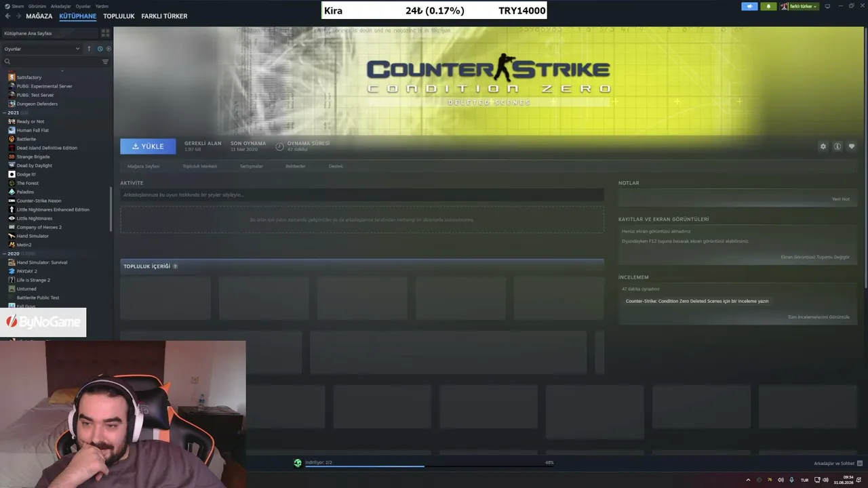Image resolution: width=868 pixels, height=488 pixels.
Task: Select Ready or Not icon
Action: [12, 121]
